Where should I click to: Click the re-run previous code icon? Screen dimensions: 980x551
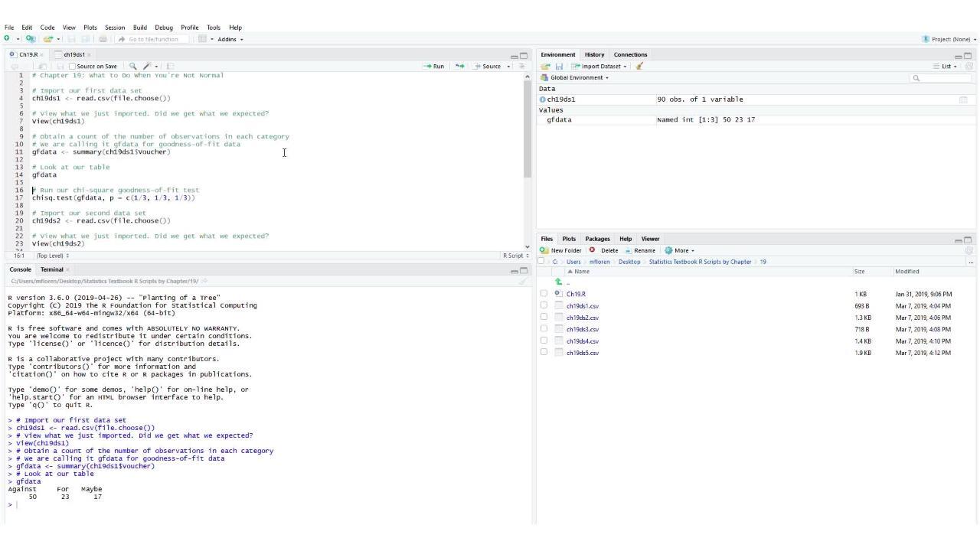[459, 67]
